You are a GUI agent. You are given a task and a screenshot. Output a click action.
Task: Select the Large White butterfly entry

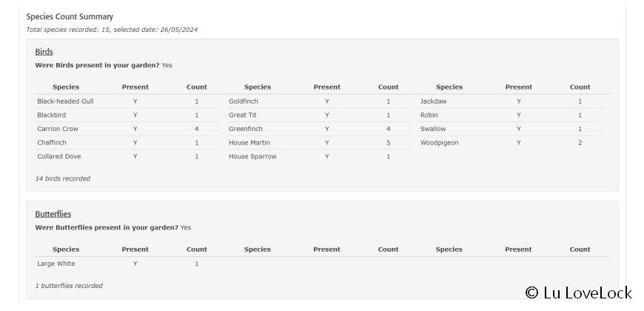point(56,264)
